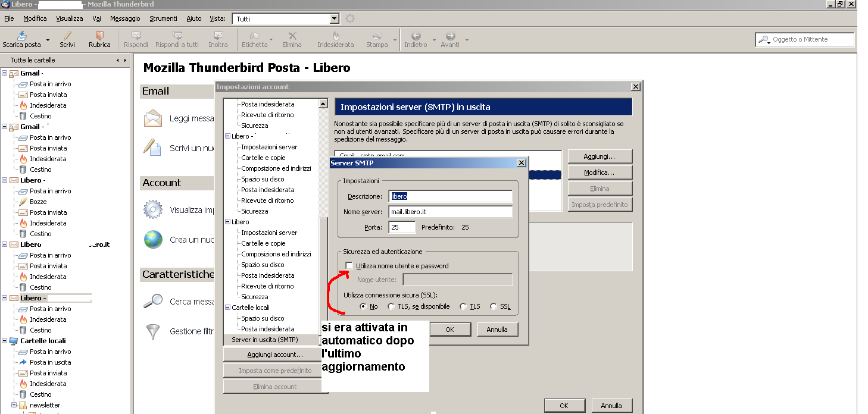Click the Etichetta tag icon
Viewport: 868px width, 414px height.
[x=254, y=35]
